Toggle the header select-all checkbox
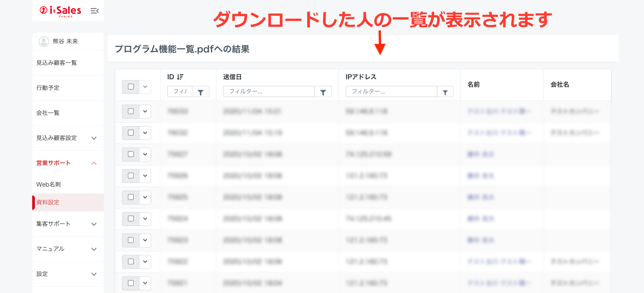This screenshot has height=293, width=644. (131, 87)
